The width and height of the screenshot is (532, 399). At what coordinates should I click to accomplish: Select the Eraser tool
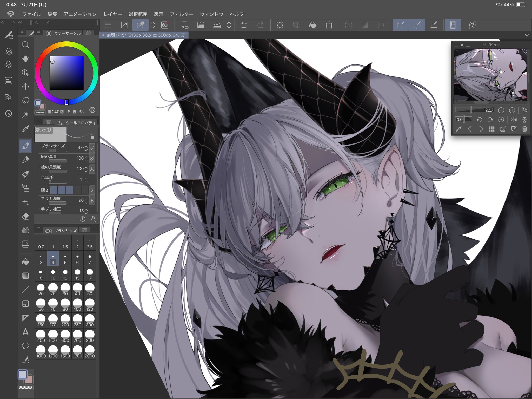(25, 216)
